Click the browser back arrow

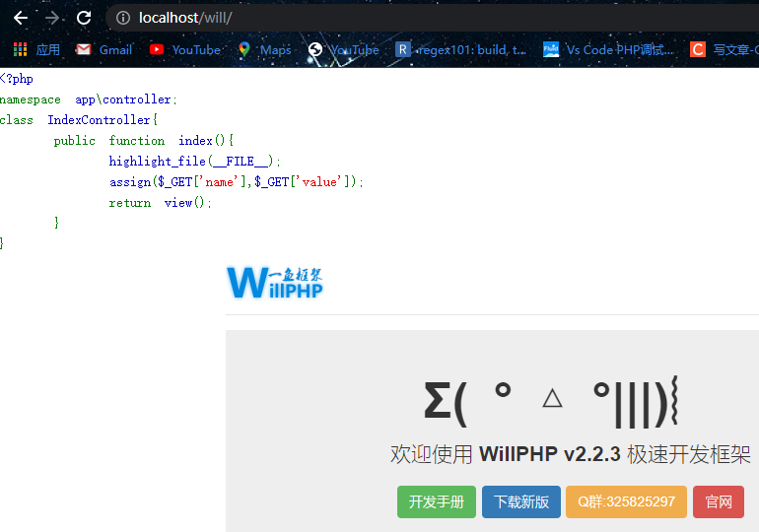click(x=21, y=18)
